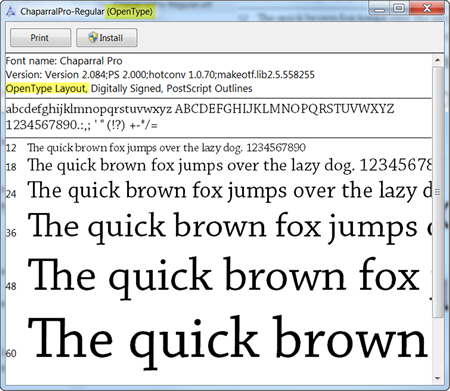Click the shield icon on Install
Image resolution: width=450 pixels, height=391 pixels.
pyautogui.click(x=93, y=37)
